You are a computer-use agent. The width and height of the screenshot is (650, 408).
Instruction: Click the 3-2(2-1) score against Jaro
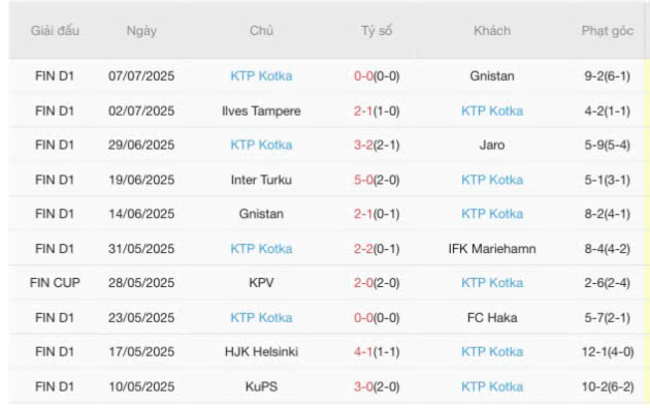click(377, 145)
